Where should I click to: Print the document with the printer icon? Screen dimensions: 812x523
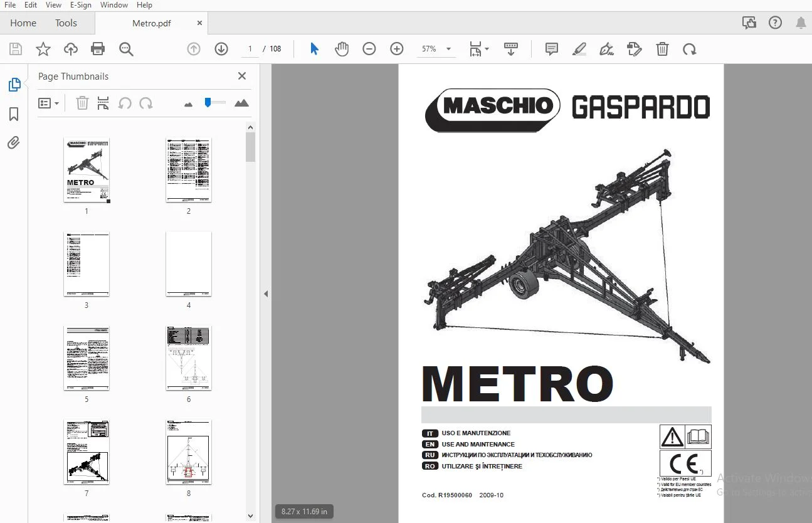[98, 49]
